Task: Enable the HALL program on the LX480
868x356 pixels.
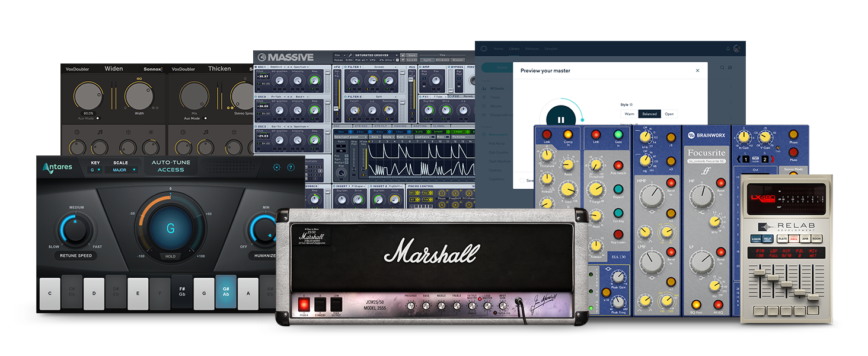Action: (x=794, y=239)
